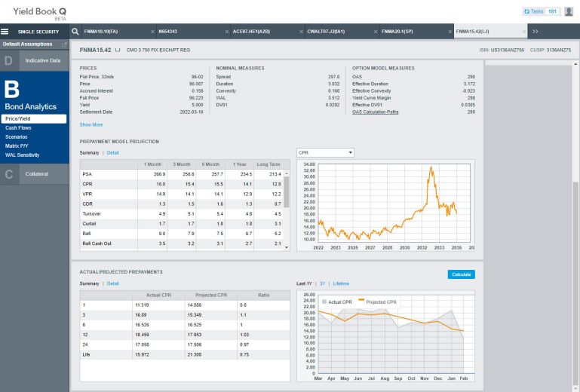Switch to the N654343 tab
580x392 pixels.
click(x=168, y=32)
